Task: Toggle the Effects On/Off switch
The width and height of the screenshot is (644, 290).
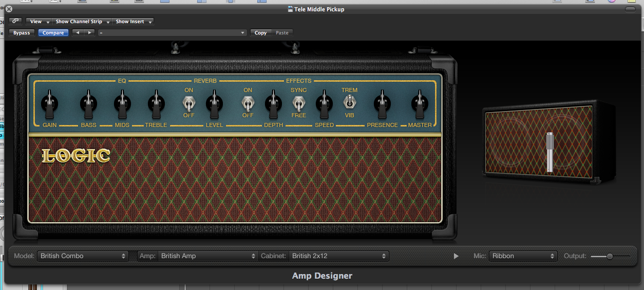Action: point(248,103)
